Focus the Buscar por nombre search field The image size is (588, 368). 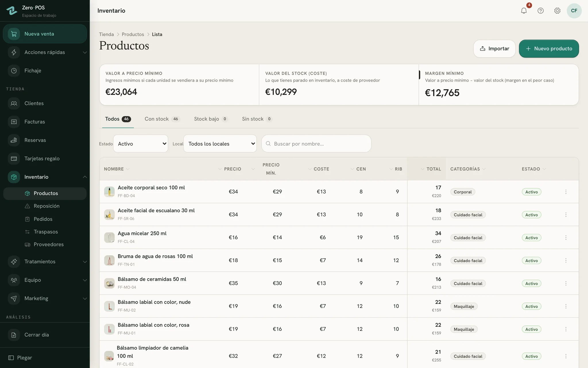click(316, 143)
